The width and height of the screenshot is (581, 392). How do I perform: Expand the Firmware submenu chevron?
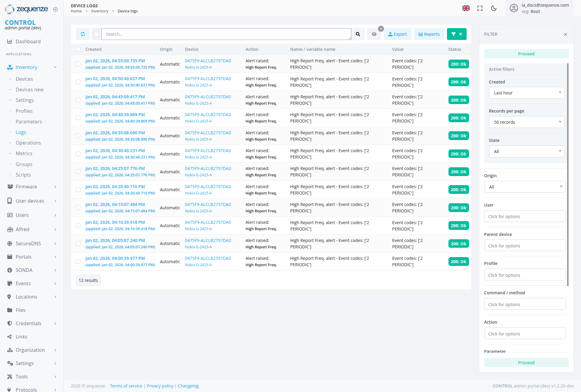55,187
